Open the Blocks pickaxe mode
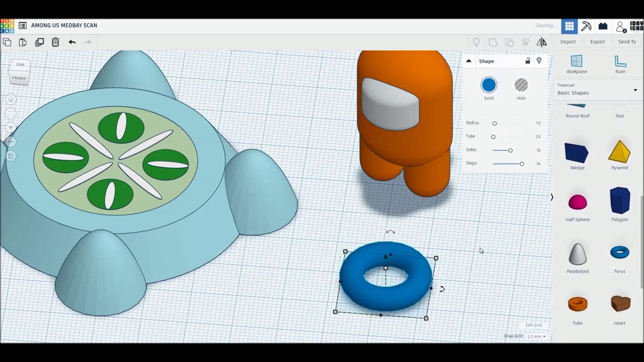Image resolution: width=644 pixels, height=362 pixels. pyautogui.click(x=586, y=26)
